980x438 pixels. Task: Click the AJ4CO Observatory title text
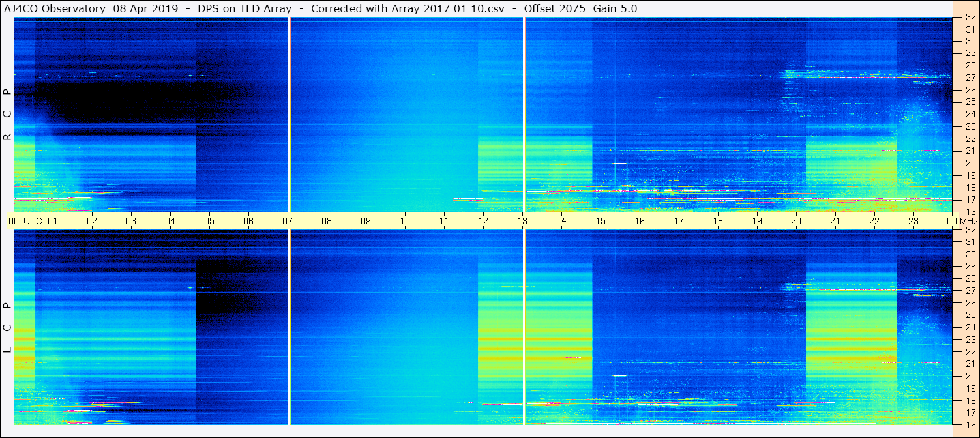[x=55, y=8]
